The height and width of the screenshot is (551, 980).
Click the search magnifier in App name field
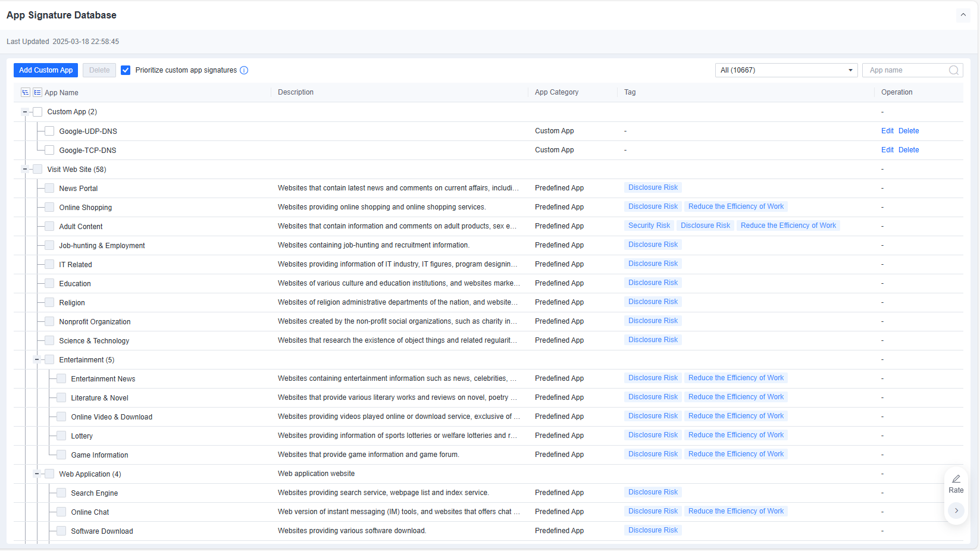[x=953, y=70]
